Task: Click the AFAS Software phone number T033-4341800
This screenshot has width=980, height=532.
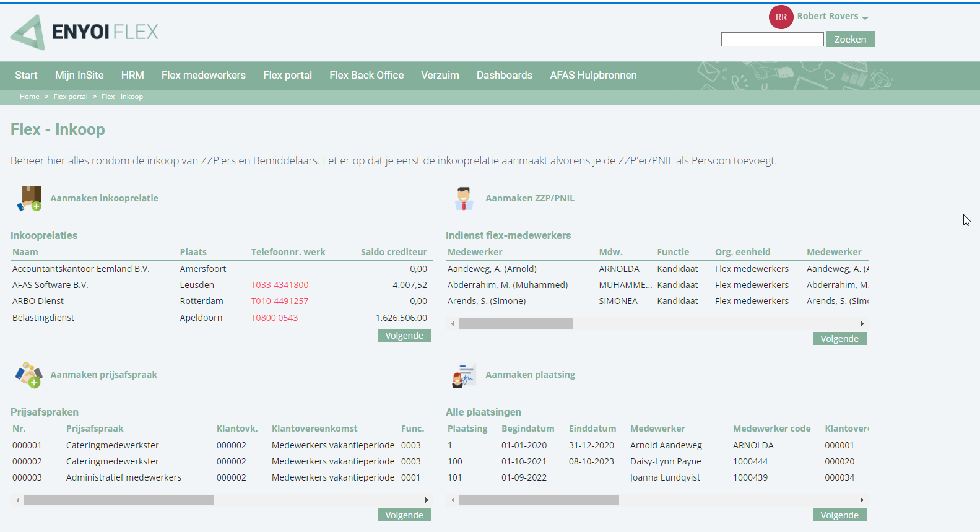Action: [x=280, y=285]
